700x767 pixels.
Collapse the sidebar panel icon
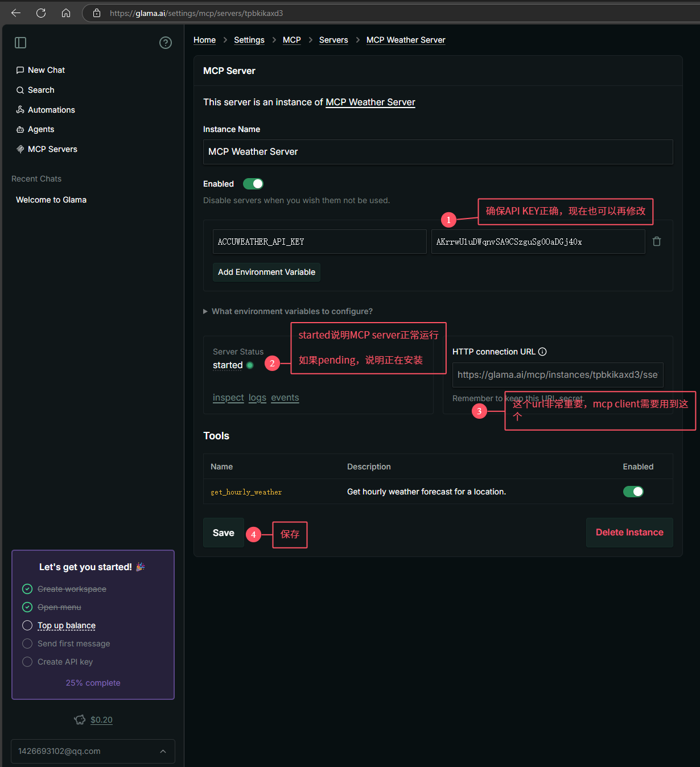tap(20, 43)
